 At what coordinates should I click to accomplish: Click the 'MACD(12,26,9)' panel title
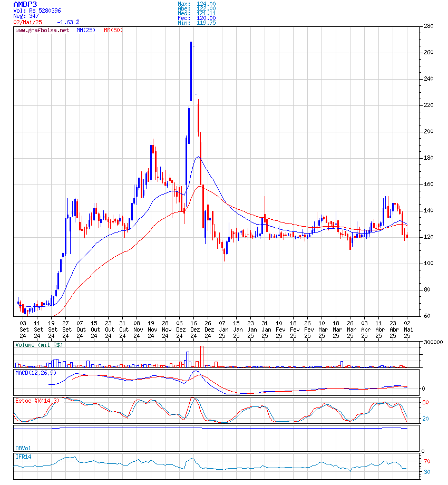36,373
